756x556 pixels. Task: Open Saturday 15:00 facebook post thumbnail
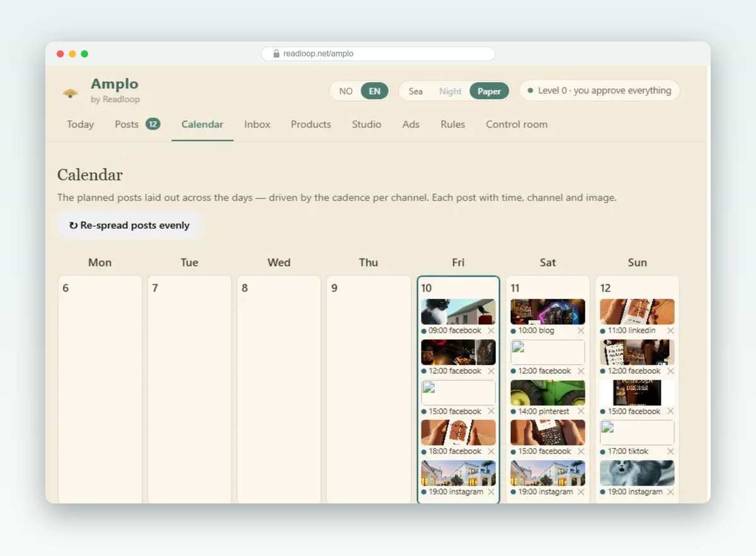pyautogui.click(x=547, y=432)
